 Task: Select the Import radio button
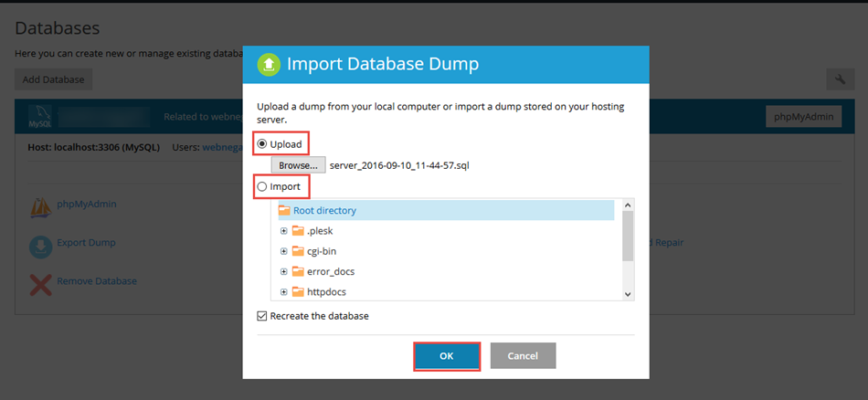[x=263, y=186]
